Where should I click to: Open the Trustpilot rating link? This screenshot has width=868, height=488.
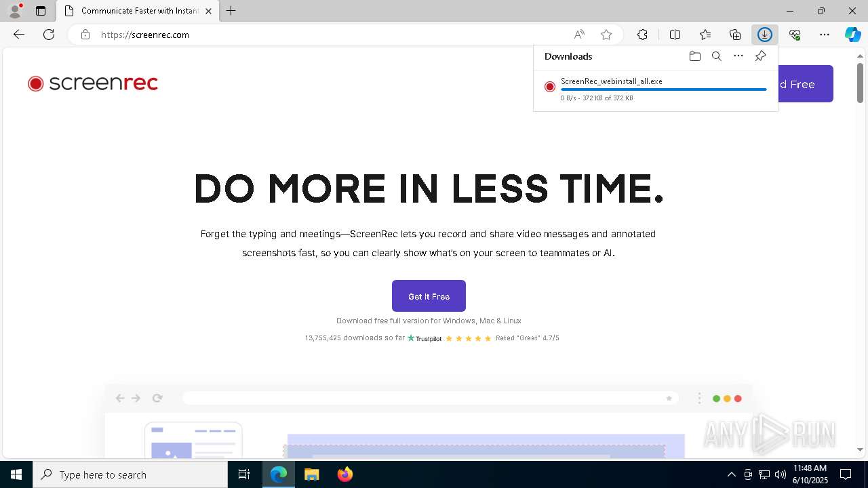(x=425, y=338)
